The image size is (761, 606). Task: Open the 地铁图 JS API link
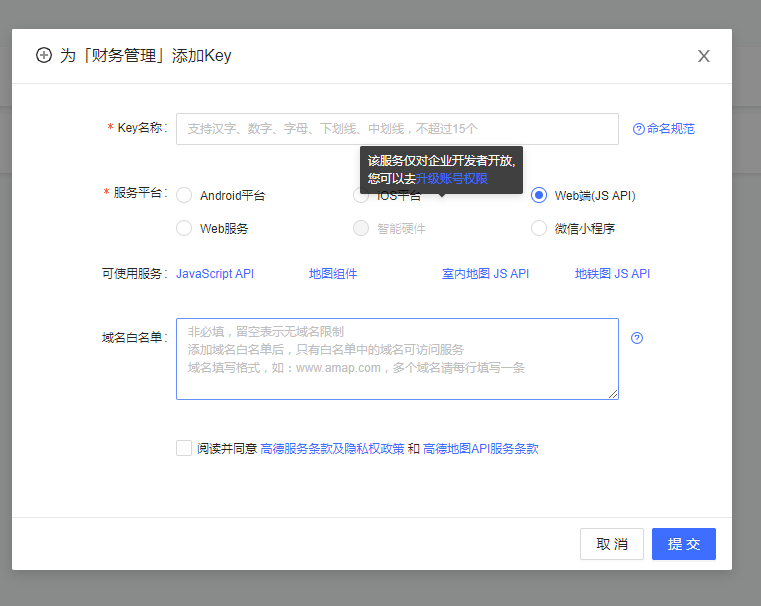click(612, 274)
